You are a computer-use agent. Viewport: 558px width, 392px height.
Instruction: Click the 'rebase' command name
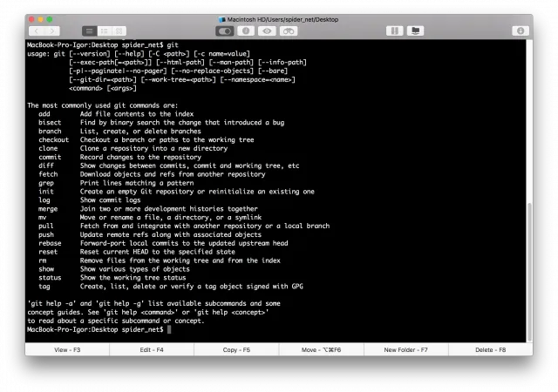[x=50, y=243]
